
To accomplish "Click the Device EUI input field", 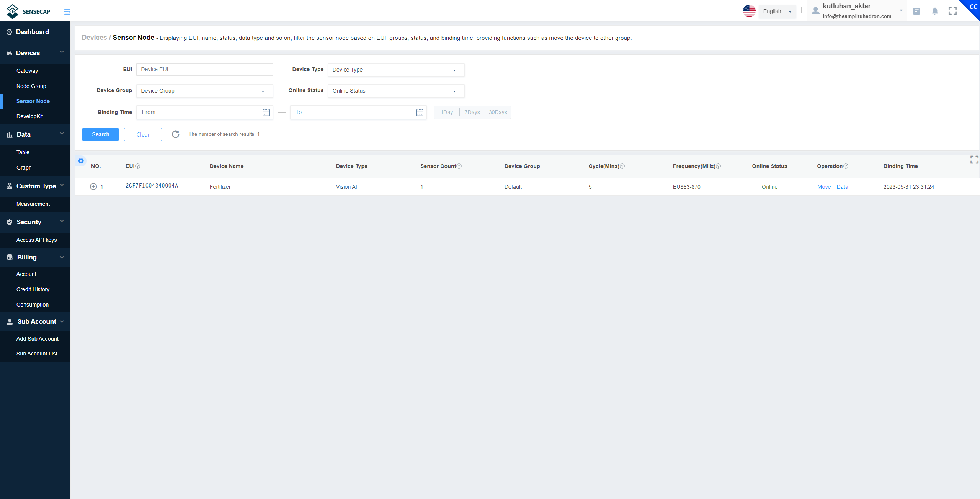I will click(x=204, y=69).
